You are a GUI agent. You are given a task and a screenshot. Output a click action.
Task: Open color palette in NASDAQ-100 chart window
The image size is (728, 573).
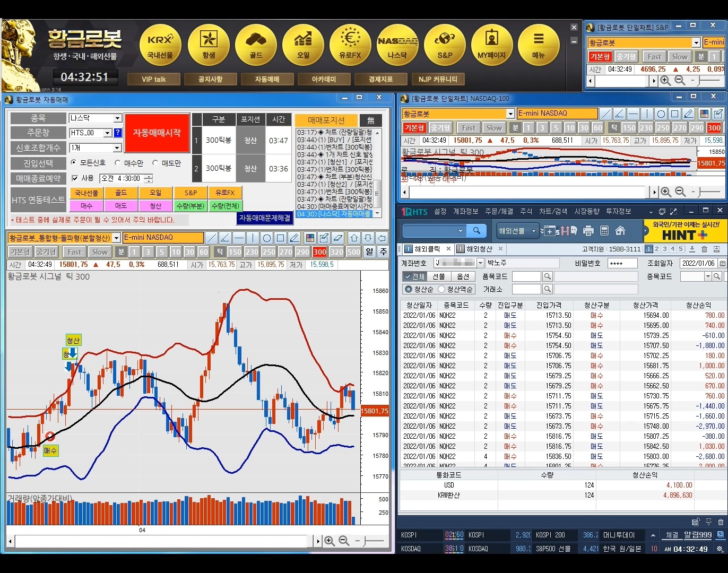pyautogui.click(x=704, y=114)
